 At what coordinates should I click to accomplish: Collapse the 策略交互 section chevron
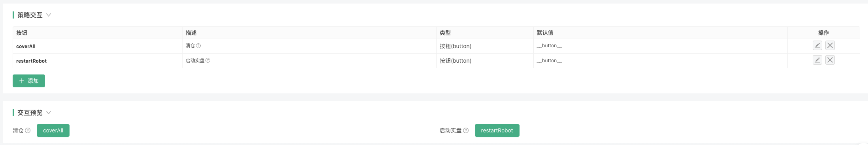tap(49, 15)
